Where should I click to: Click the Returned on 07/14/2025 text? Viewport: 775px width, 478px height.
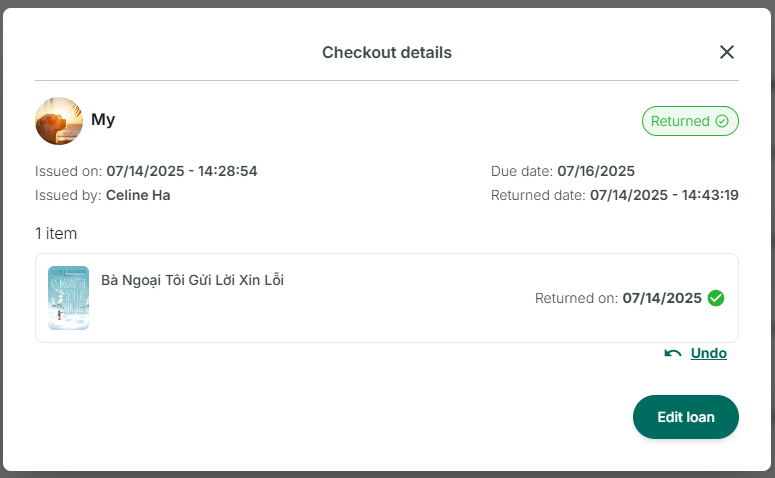click(618, 298)
